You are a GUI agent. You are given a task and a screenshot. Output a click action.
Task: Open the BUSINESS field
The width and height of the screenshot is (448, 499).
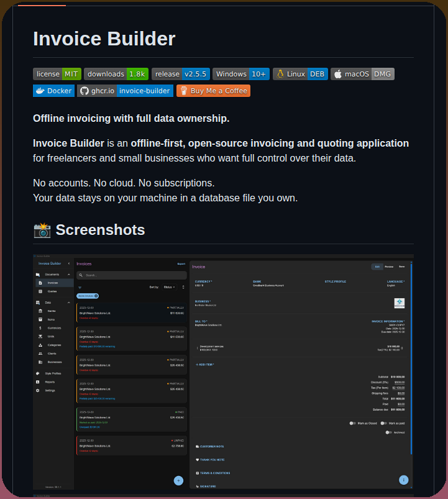(206, 303)
